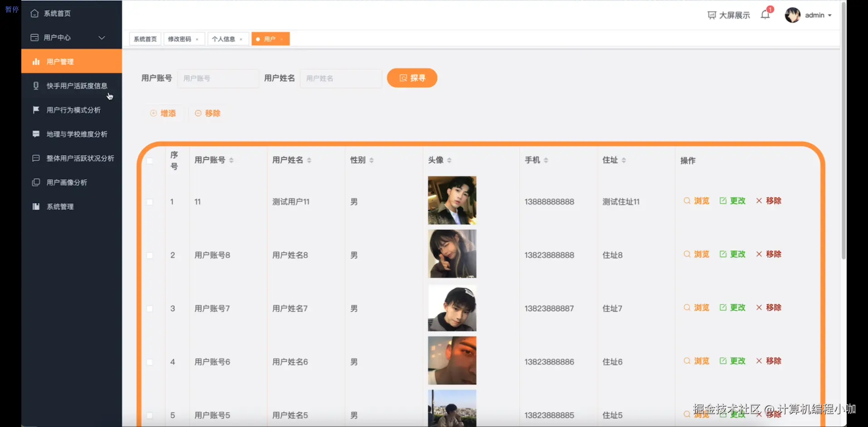The height and width of the screenshot is (427, 868).
Task: Check the row 2 checkbox
Action: click(150, 255)
